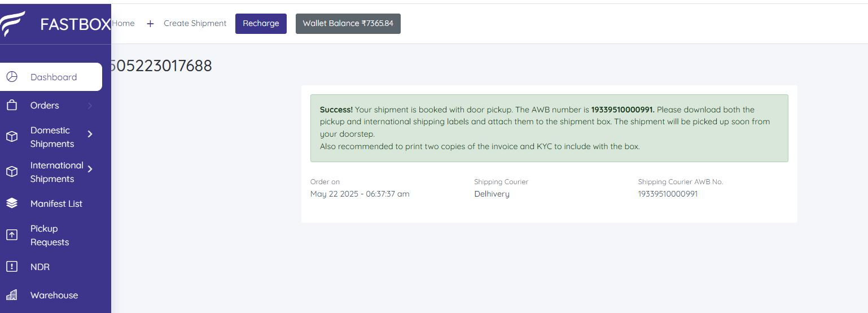Go to the Pickup Requests page
This screenshot has height=313, width=868.
coord(50,235)
